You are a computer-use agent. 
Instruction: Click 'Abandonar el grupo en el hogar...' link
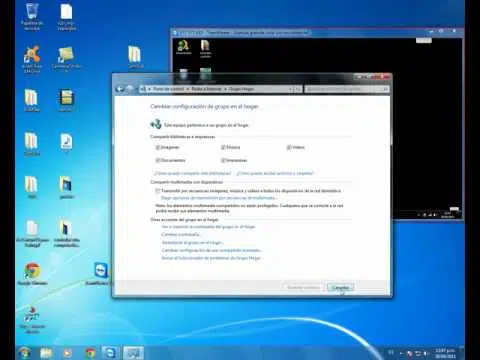pyautogui.click(x=193, y=242)
